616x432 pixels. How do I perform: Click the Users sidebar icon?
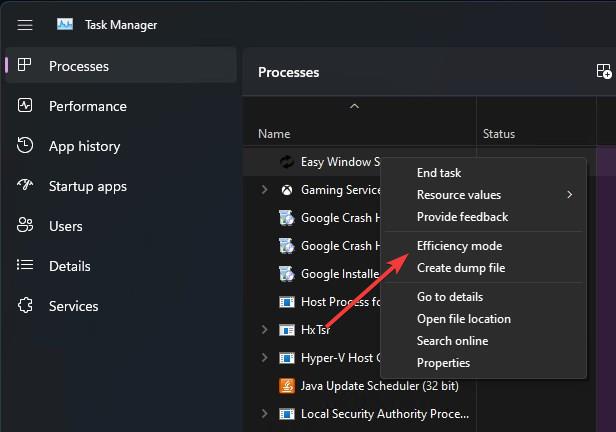(26, 226)
